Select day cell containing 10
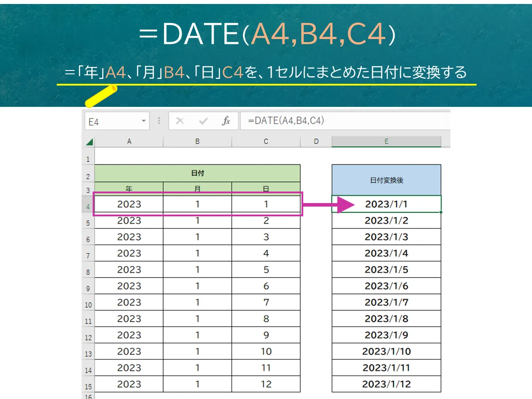Viewport: 532px width, 399px height. click(x=266, y=352)
